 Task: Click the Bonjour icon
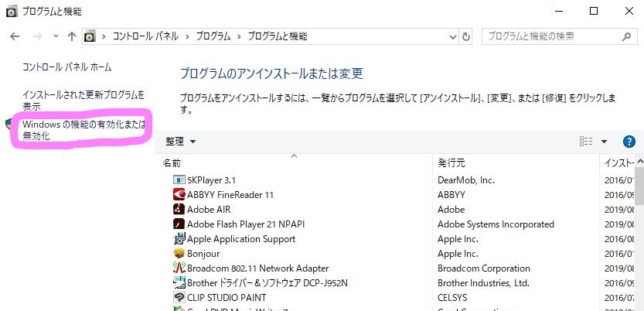(179, 254)
